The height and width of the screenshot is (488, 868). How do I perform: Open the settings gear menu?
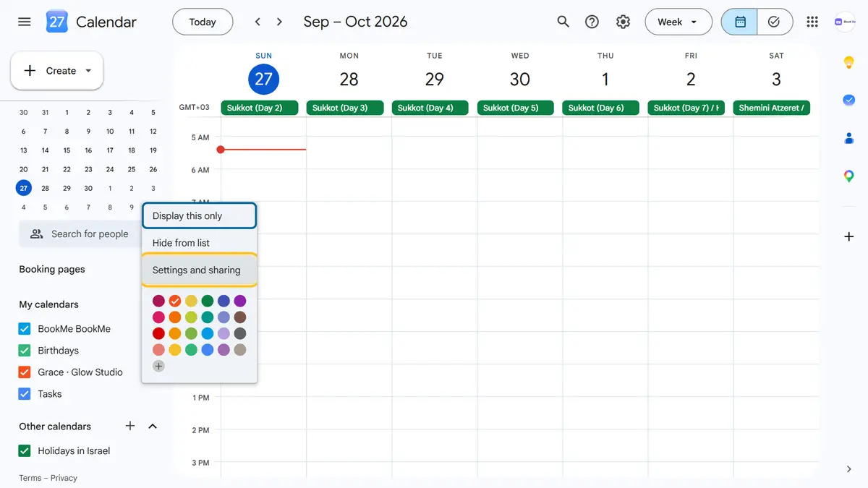point(623,22)
